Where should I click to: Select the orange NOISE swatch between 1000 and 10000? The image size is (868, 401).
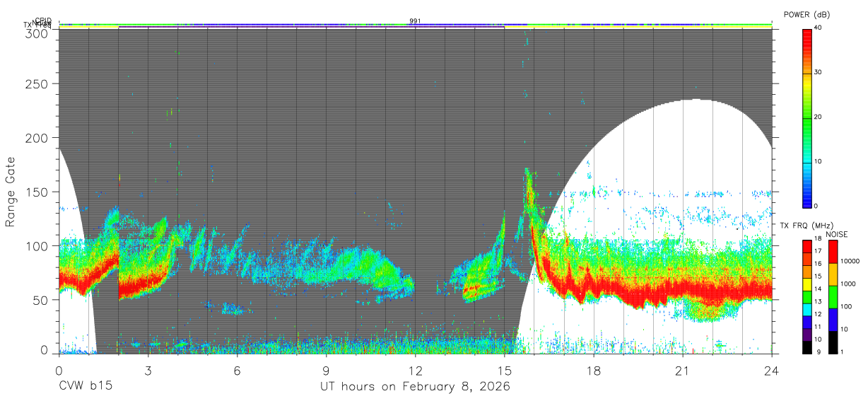click(832, 274)
